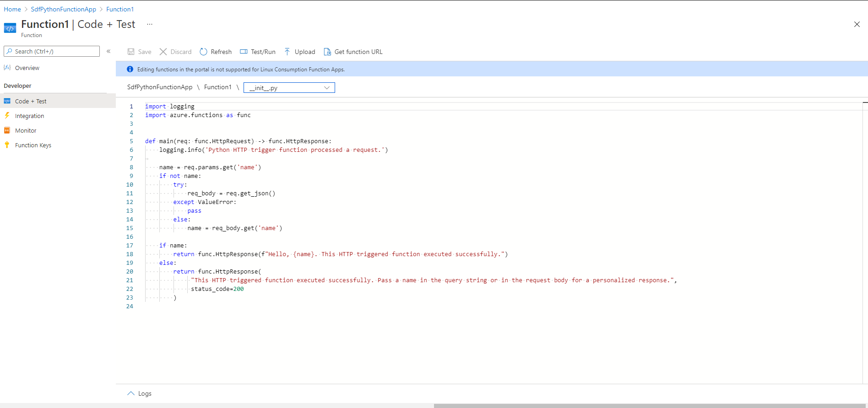Viewport: 868px width, 408px height.
Task: Click the Save button label
Action: 145,52
